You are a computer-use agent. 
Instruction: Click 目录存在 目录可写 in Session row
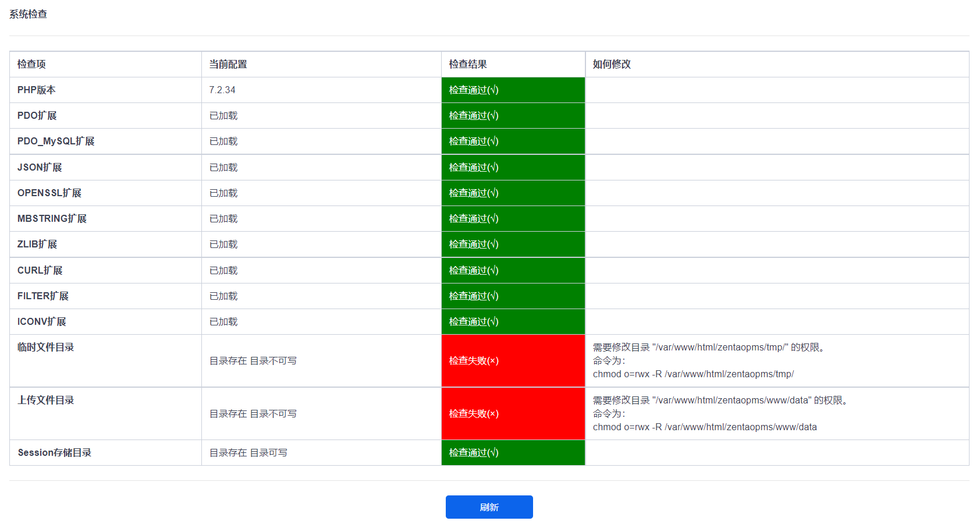[248, 452]
